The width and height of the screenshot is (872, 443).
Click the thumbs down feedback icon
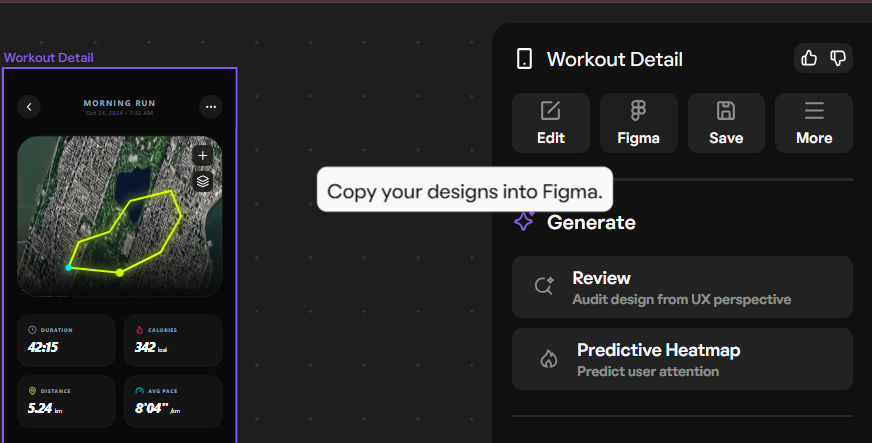[x=838, y=58]
